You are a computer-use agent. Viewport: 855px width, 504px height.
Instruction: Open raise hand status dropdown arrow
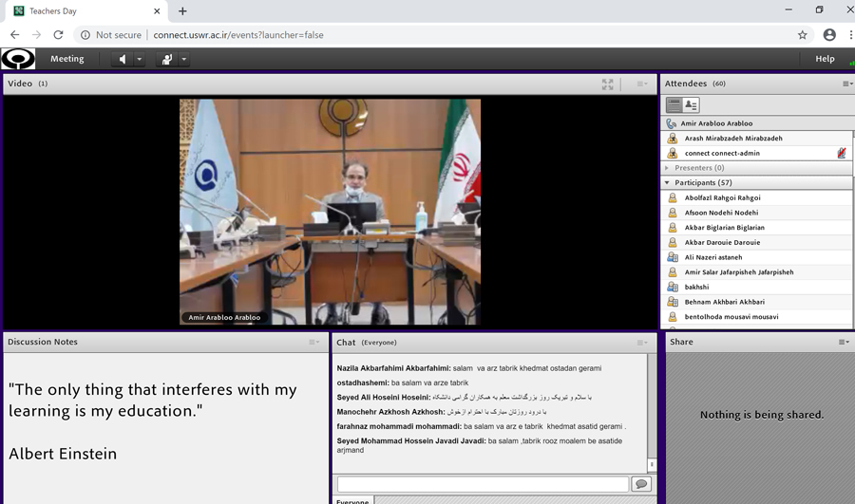[183, 59]
